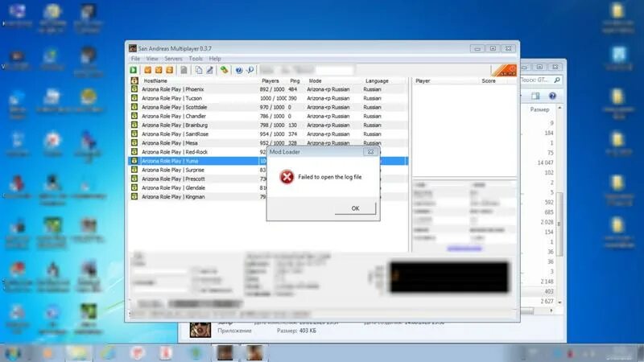Viewport: 644px width, 362px height.
Task: Click the green tag toolbar icon
Action: tap(224, 70)
